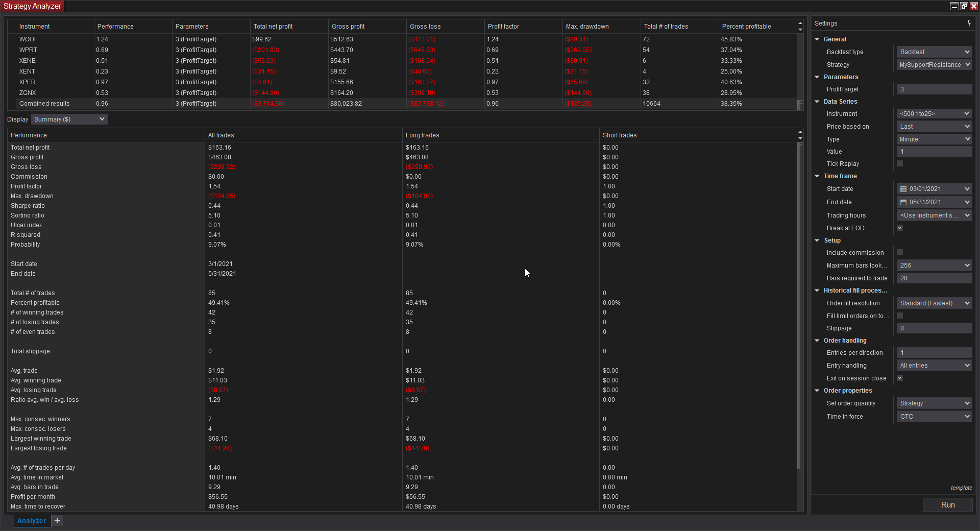
Task: Toggle Fill limit orders on touch
Action: tap(900, 316)
